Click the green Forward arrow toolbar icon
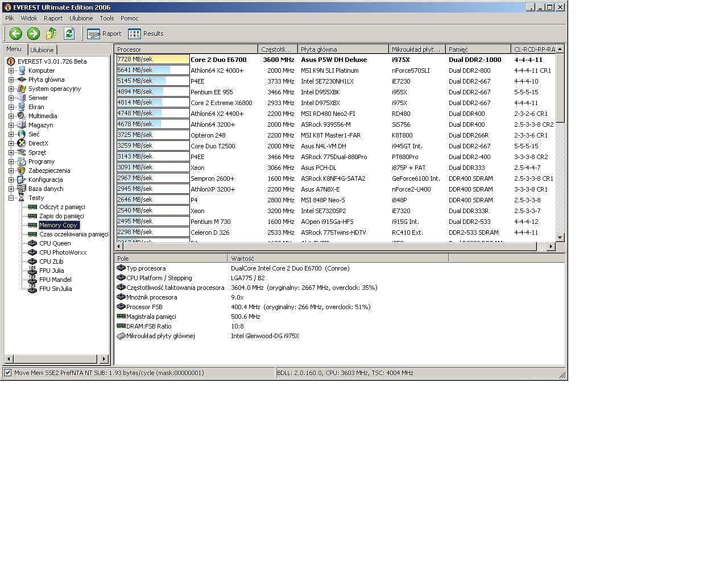728x582 pixels. pos(34,34)
